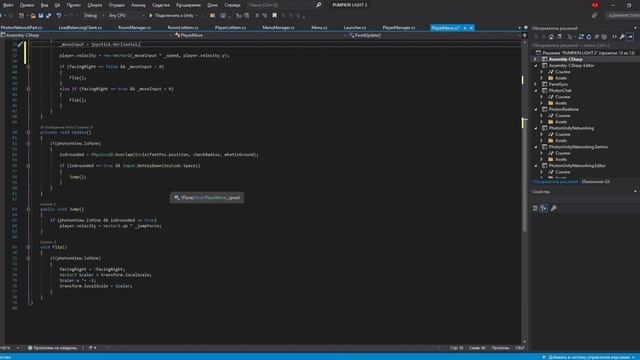Click the red user account avatar
The height and width of the screenshot is (360, 640).
click(595, 5)
